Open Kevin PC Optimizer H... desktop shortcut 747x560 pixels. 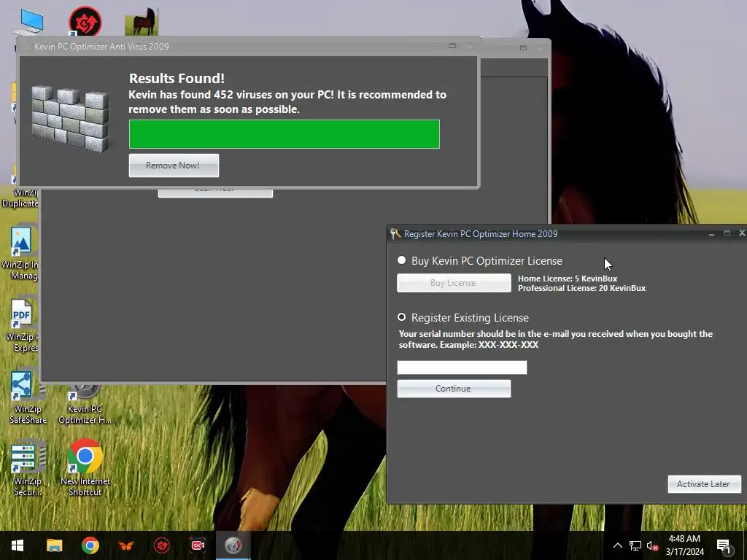pyautogui.click(x=85, y=405)
